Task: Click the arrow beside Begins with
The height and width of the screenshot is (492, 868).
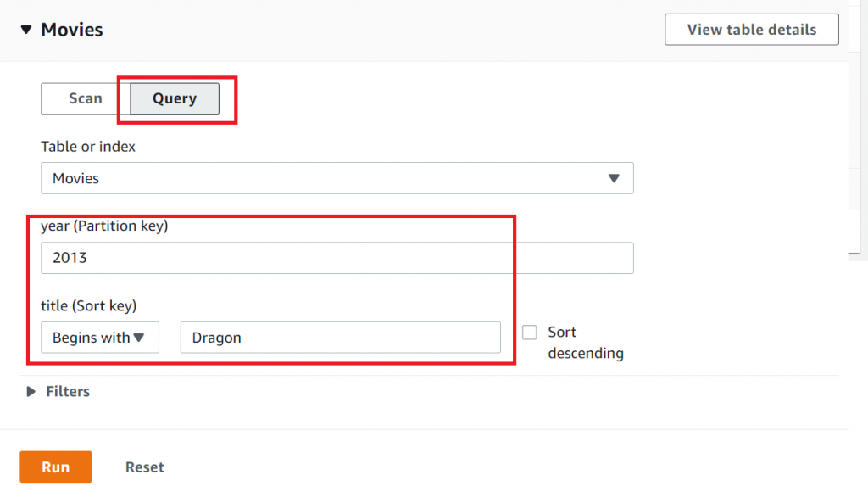Action: pyautogui.click(x=140, y=338)
